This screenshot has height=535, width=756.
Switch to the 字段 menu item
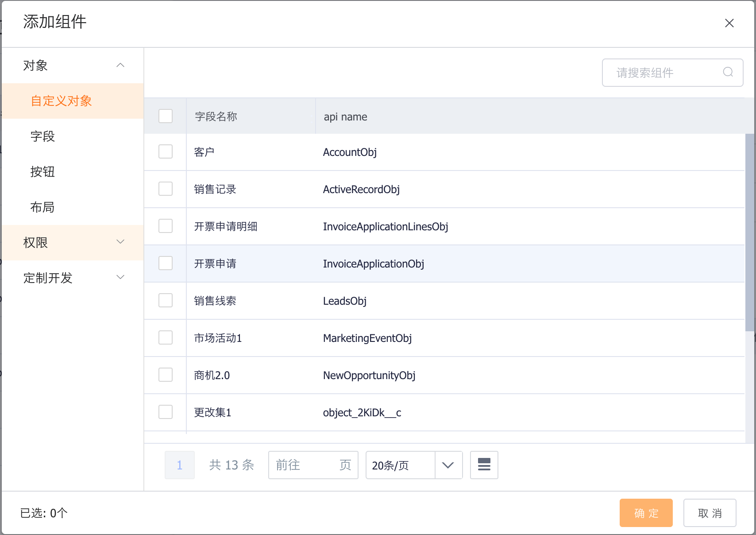click(42, 136)
